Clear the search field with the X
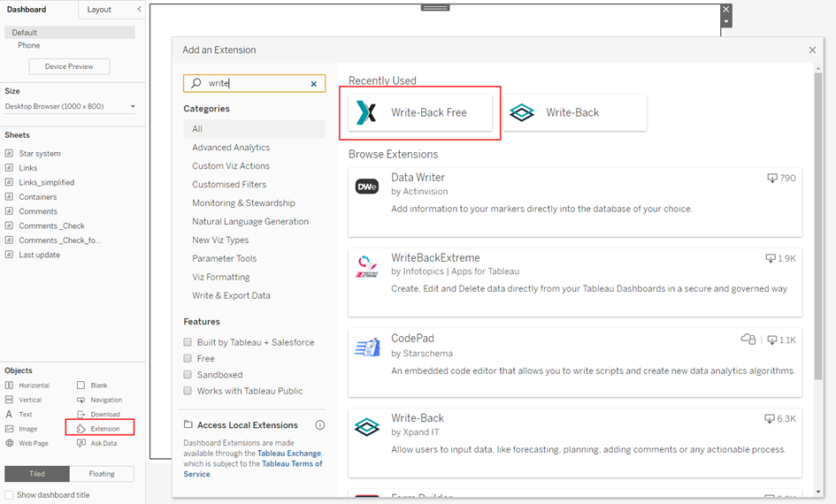Image resolution: width=836 pixels, height=504 pixels. click(313, 84)
